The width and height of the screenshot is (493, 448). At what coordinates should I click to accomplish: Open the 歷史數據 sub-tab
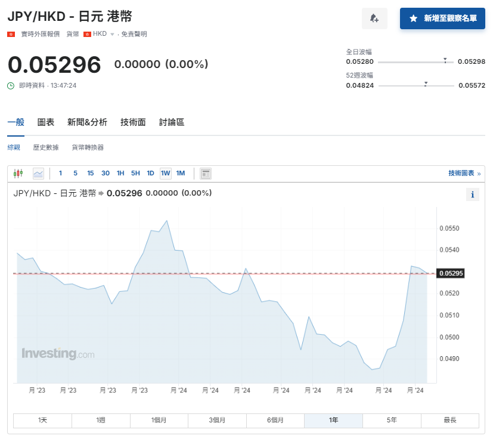(x=45, y=147)
